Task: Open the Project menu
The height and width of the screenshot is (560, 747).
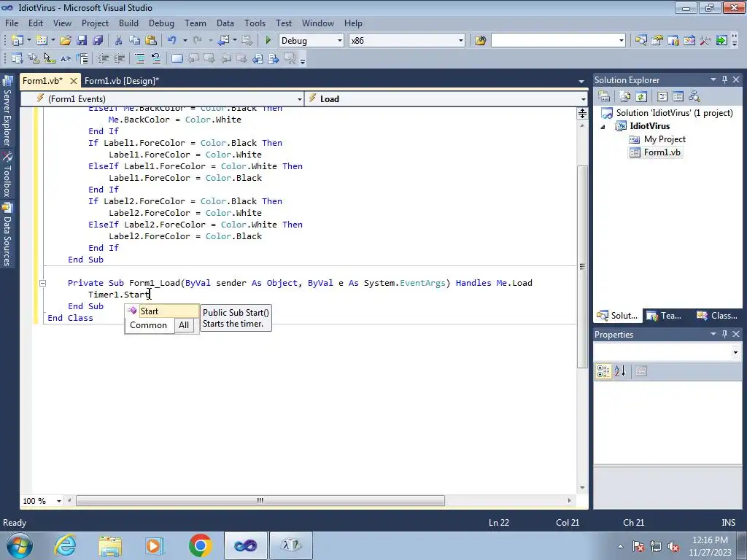Action: coord(95,23)
